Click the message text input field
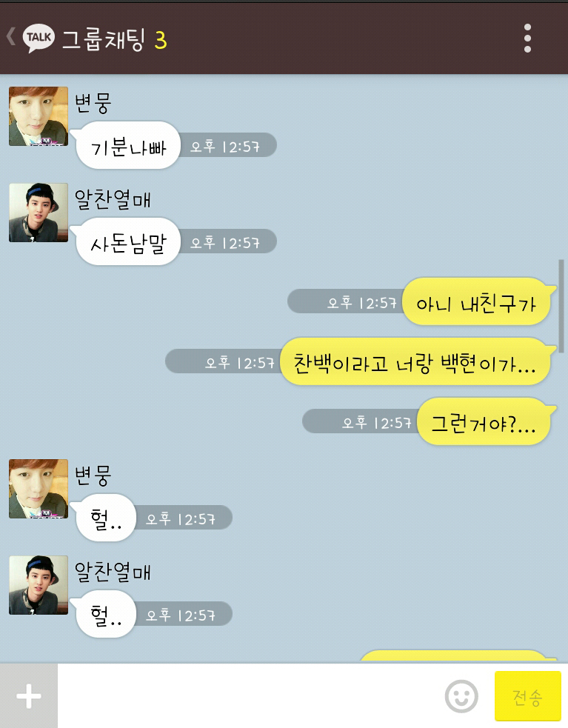Viewport: 568px width, 728px height. 249,696
